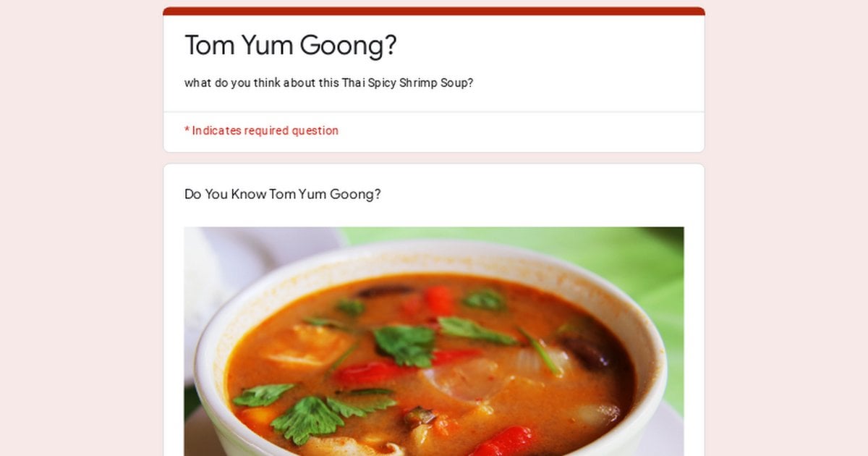Viewport: 868px width, 456px height.
Task: Select the "Do You Know Tom Yum Goong?" question
Action: [283, 194]
